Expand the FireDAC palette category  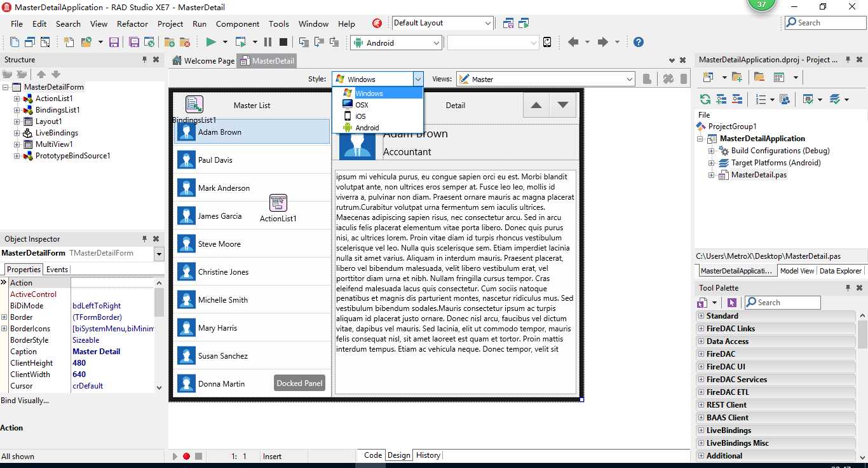click(x=702, y=354)
